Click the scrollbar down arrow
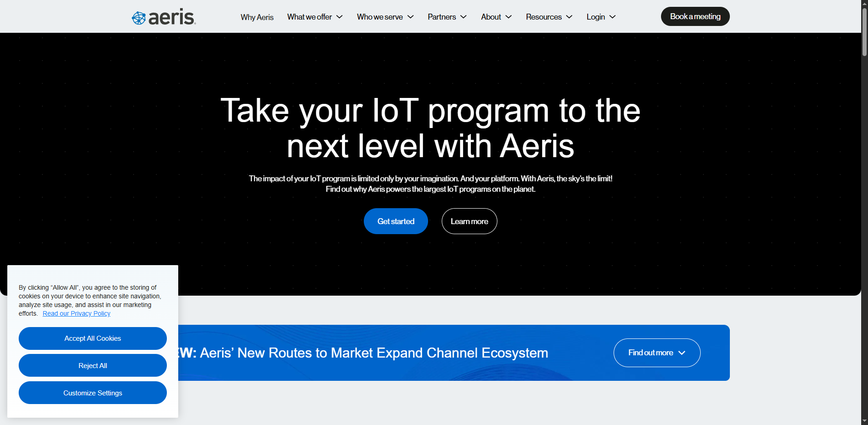The width and height of the screenshot is (868, 425). click(x=864, y=421)
